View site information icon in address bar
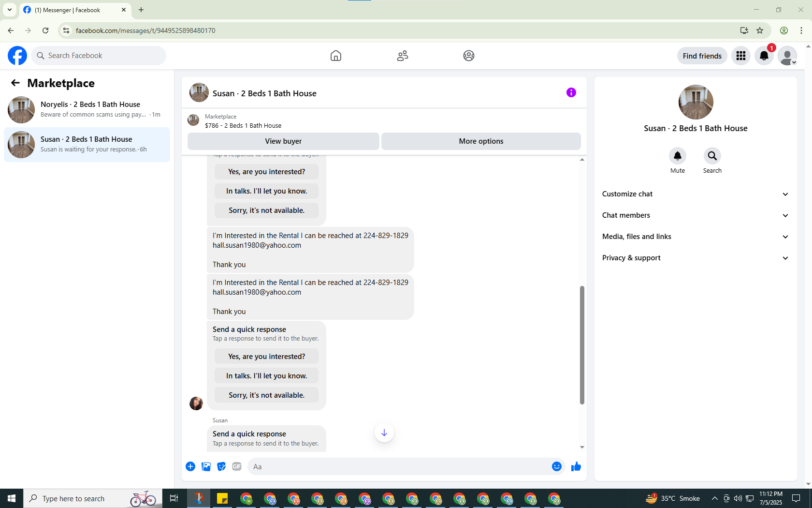 click(x=66, y=30)
